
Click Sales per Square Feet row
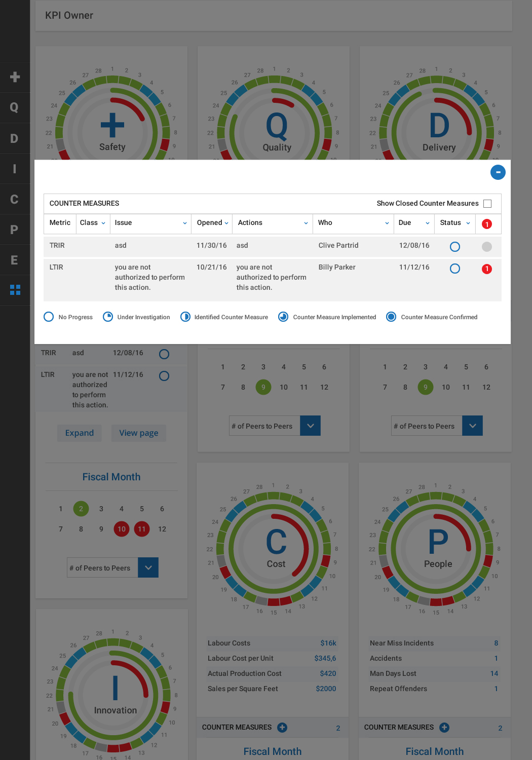(x=273, y=689)
